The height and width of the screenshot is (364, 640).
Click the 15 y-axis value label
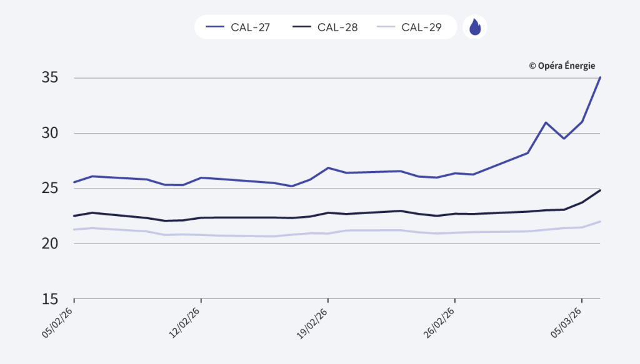(50, 298)
